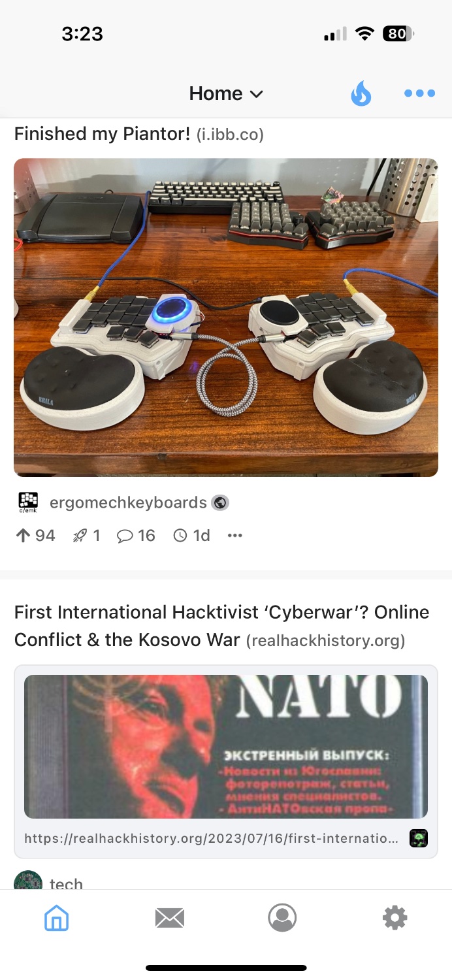Viewport: 452px width, 980px height.
Task: Switch to the Home tab
Action: [57, 918]
